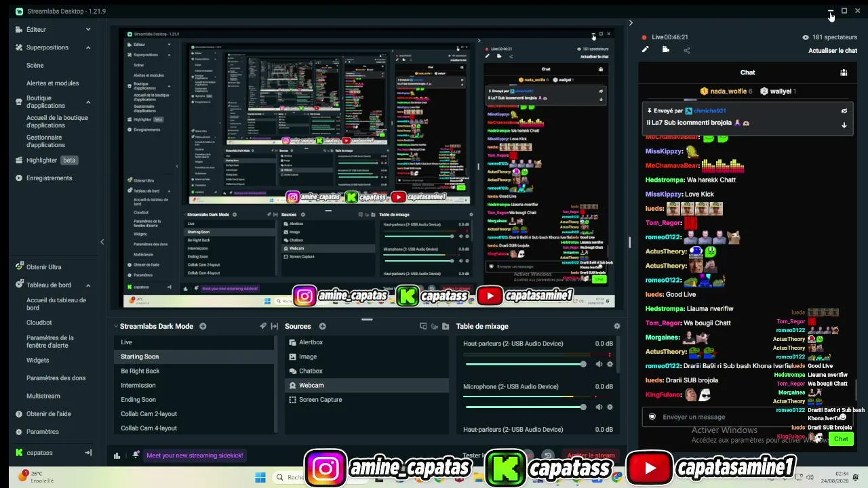Click the Windows taskbar search box
Viewport: 868px width, 488px height.
[x=290, y=477]
